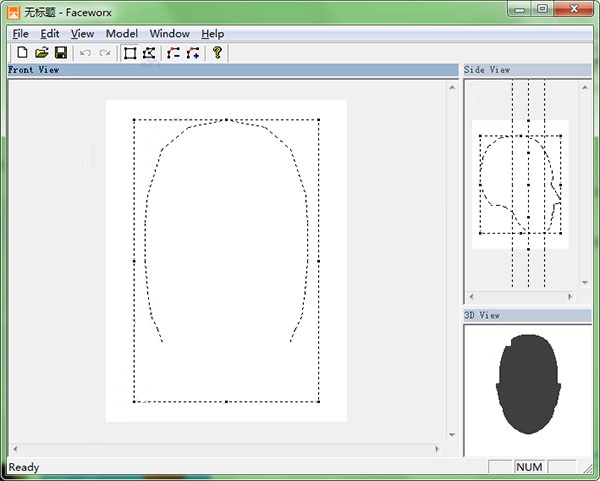The image size is (600, 481).
Task: Open the File menu
Action: 20,33
